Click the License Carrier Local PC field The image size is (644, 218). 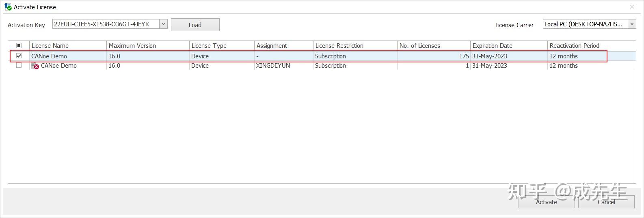(585, 24)
